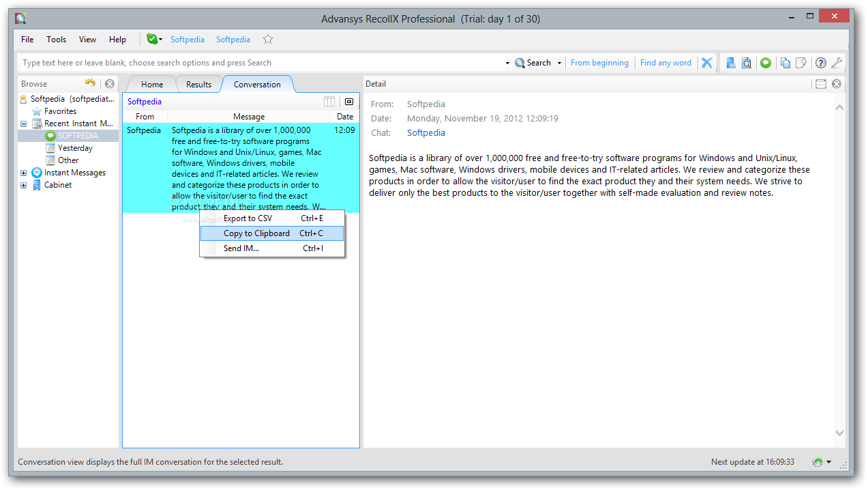
Task: Expand the Cabinet node
Action: tap(23, 186)
